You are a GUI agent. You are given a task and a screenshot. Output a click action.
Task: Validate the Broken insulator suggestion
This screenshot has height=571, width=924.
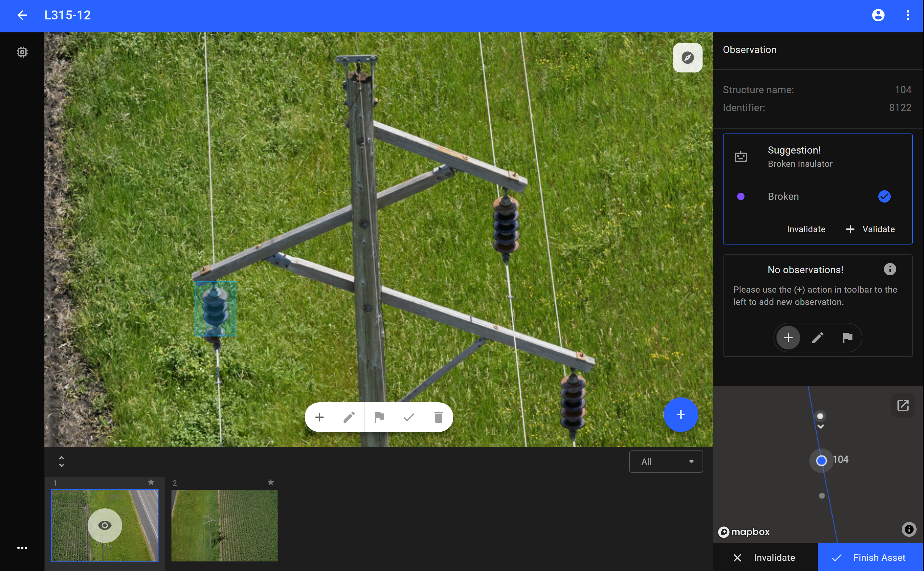tap(870, 229)
